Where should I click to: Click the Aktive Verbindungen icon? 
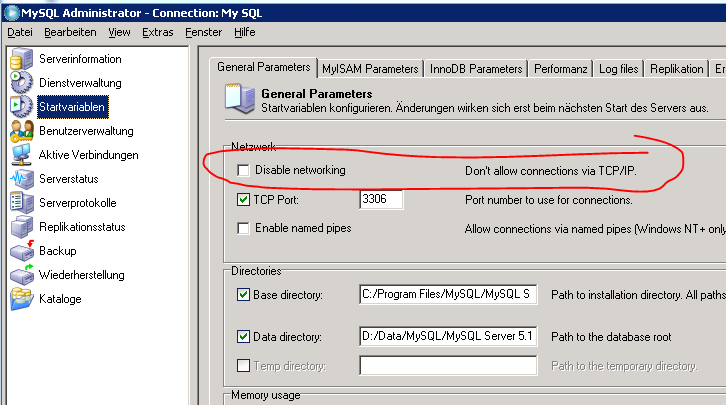[x=20, y=154]
